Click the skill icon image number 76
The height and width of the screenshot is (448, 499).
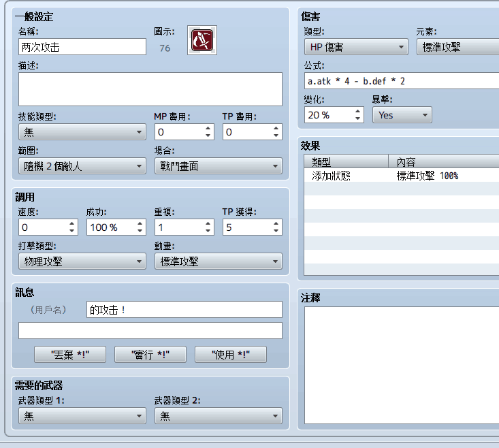tap(202, 40)
